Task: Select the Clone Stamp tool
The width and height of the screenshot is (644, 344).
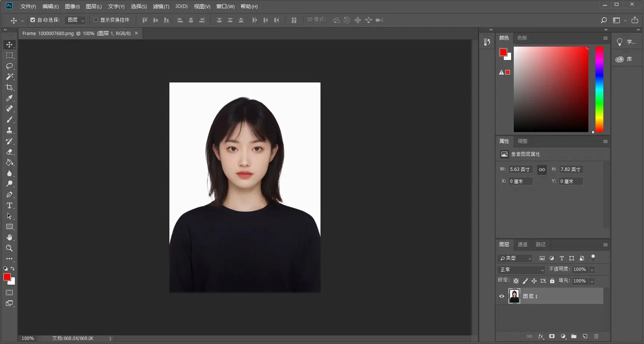Action: (9, 130)
